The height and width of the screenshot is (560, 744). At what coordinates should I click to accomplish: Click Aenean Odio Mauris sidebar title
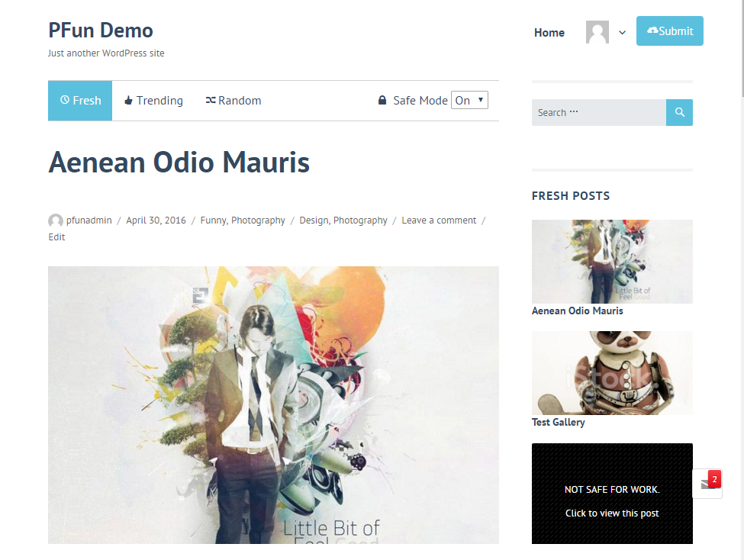(x=577, y=311)
